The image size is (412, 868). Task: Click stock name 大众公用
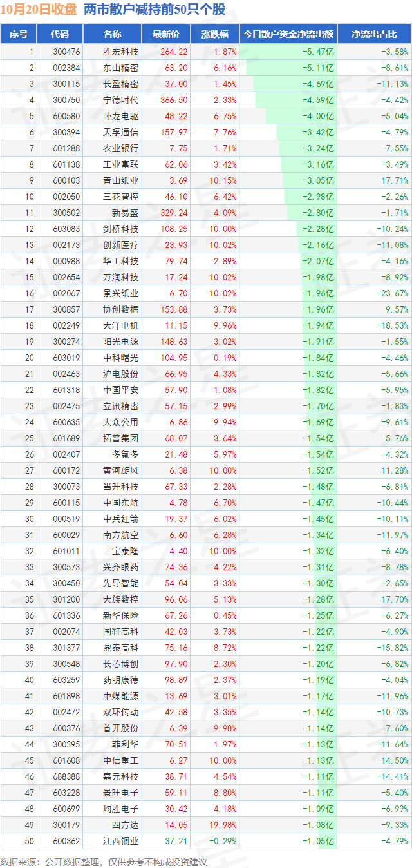tap(120, 422)
